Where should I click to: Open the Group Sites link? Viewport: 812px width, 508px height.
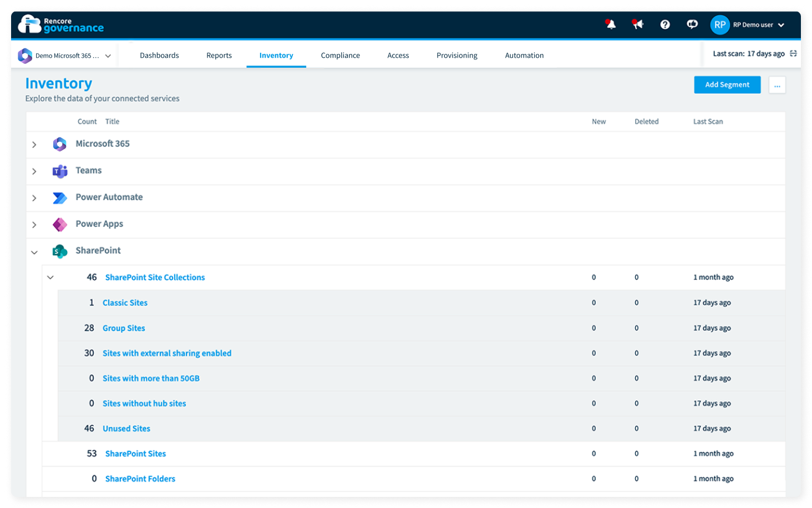click(x=124, y=328)
